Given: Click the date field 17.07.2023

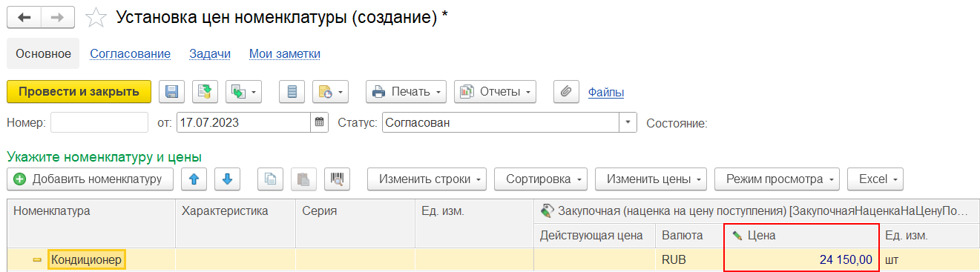Looking at the screenshot, I should click(x=244, y=122).
